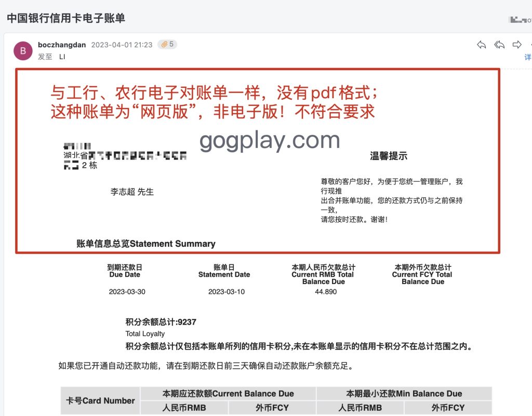Click the gogplay.com watermark text

coord(270,140)
